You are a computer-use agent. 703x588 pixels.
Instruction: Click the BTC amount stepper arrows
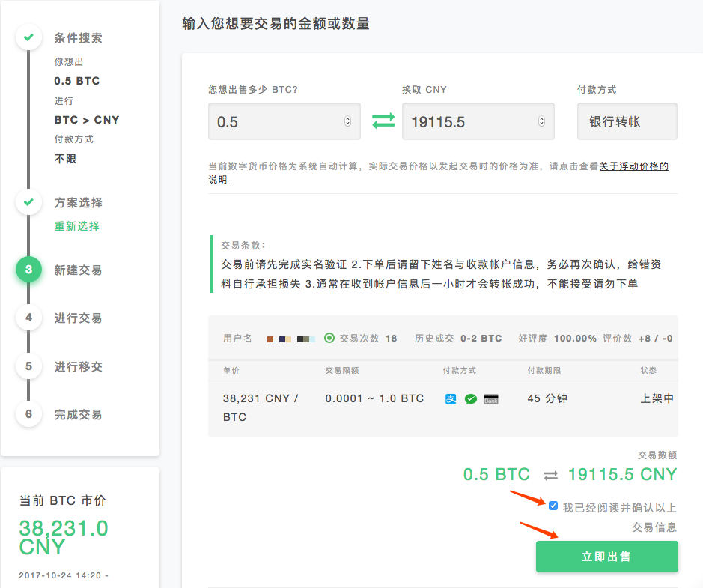click(x=347, y=121)
